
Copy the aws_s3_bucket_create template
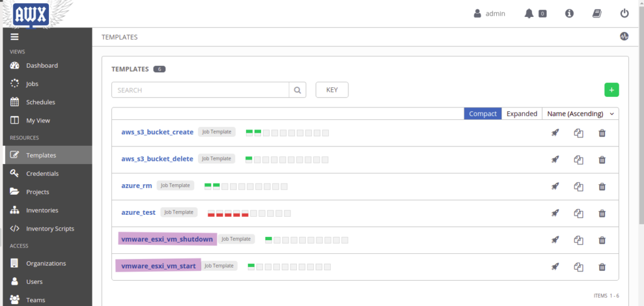pyautogui.click(x=579, y=133)
